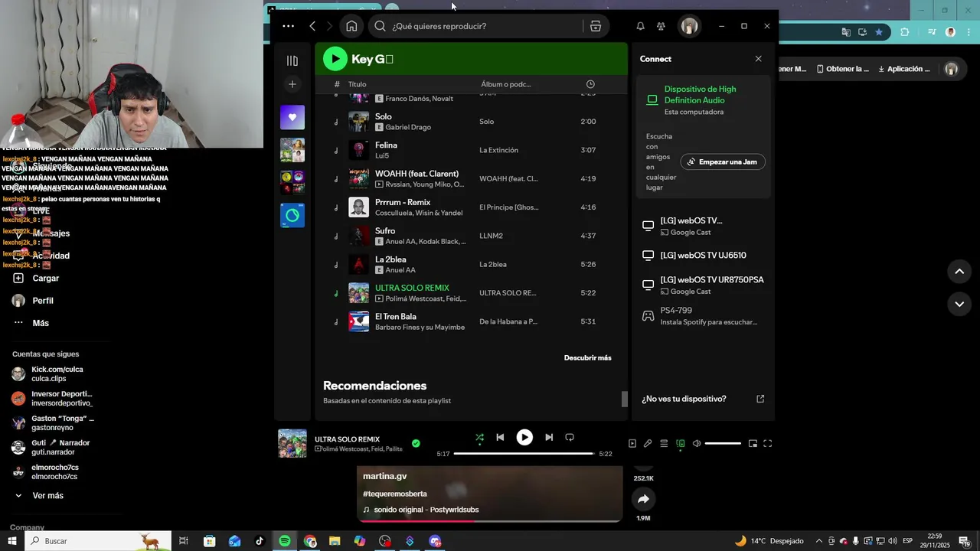Select the El Tren Bala track
This screenshot has height=551, width=980.
coord(471,321)
